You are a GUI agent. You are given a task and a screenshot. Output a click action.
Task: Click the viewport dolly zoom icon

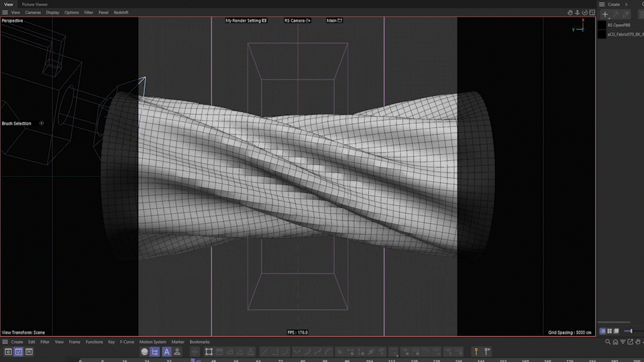578,13
